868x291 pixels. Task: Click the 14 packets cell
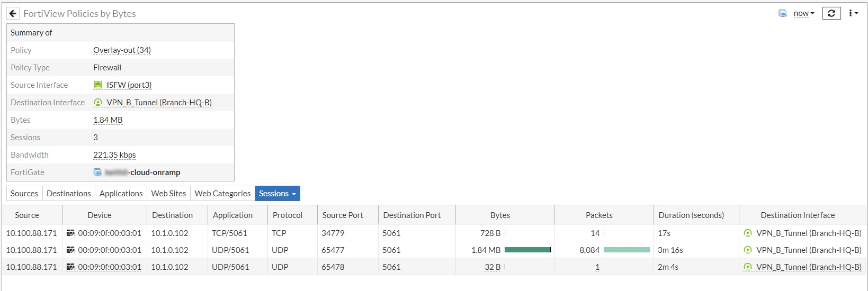604,233
